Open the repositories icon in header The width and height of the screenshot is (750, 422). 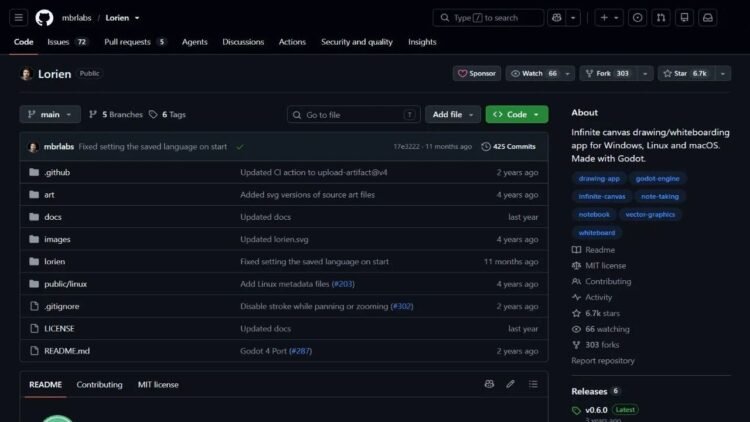click(x=684, y=18)
